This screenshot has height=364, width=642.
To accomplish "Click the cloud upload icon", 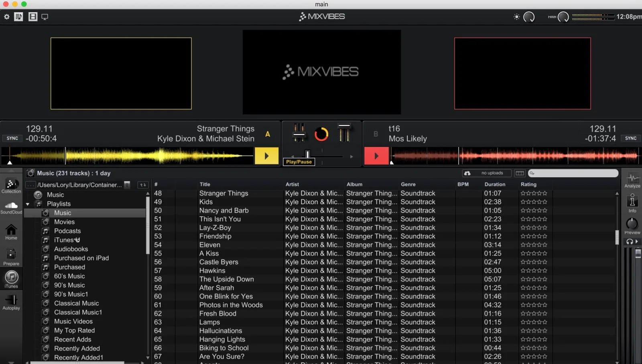I will tap(467, 173).
